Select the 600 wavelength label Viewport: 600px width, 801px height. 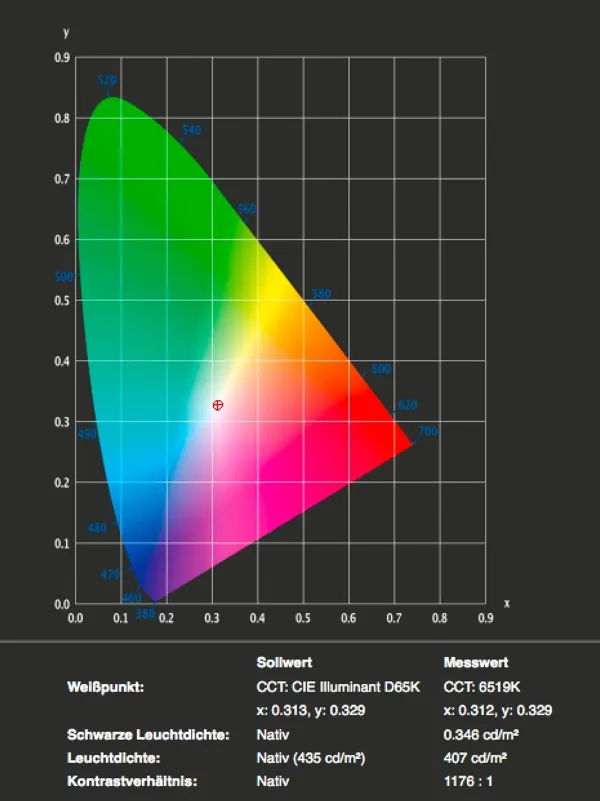[381, 368]
